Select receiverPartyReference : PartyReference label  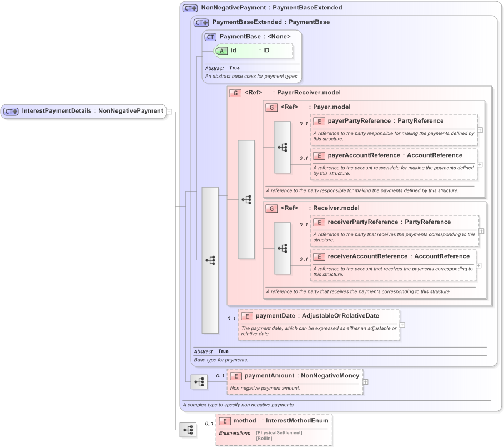tap(389, 222)
